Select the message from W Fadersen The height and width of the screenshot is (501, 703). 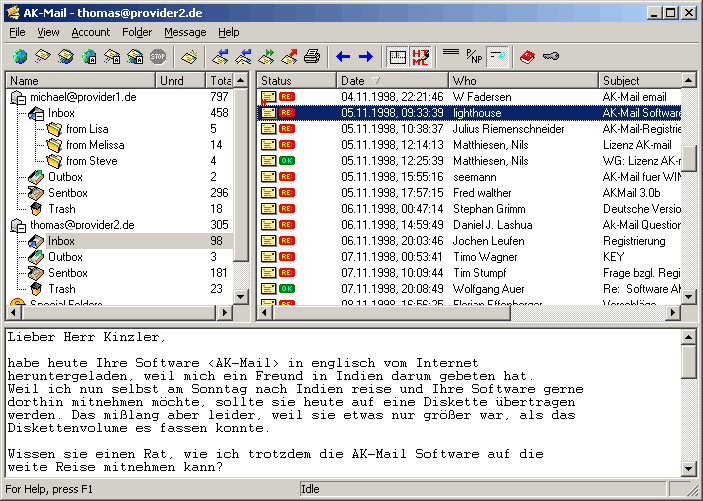pyautogui.click(x=469, y=97)
